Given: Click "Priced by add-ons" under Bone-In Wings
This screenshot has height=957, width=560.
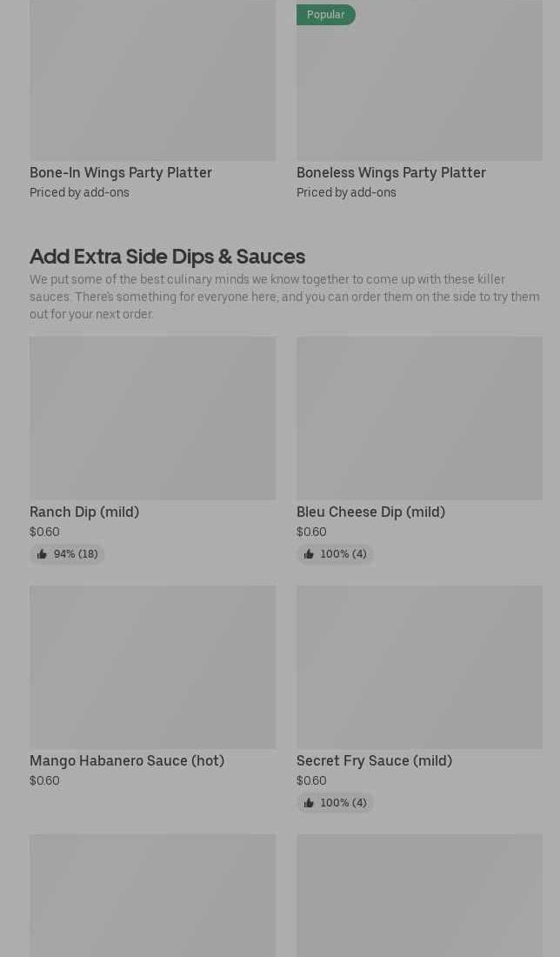Looking at the screenshot, I should coord(79,192).
